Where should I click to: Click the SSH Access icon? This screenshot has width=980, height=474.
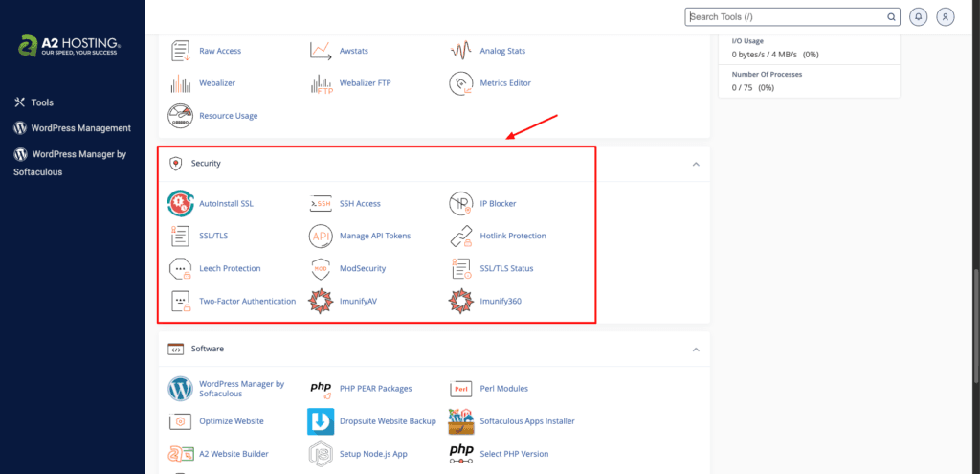[x=322, y=203]
